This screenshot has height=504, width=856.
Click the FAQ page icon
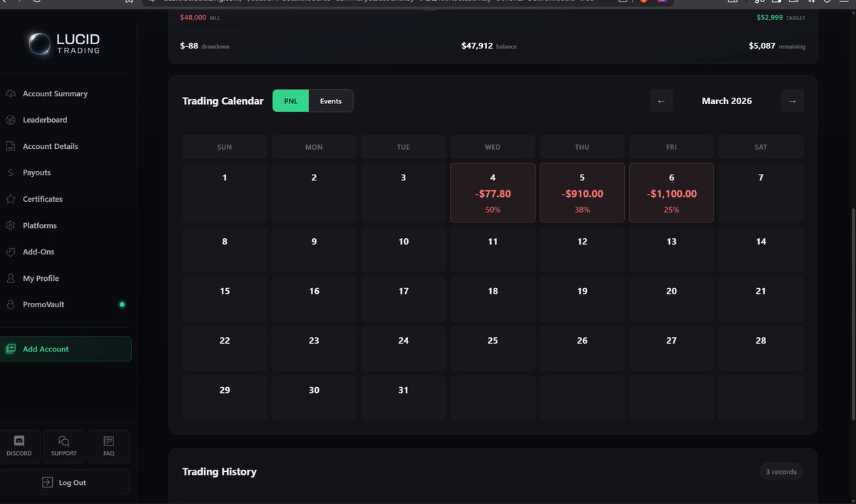click(x=108, y=441)
